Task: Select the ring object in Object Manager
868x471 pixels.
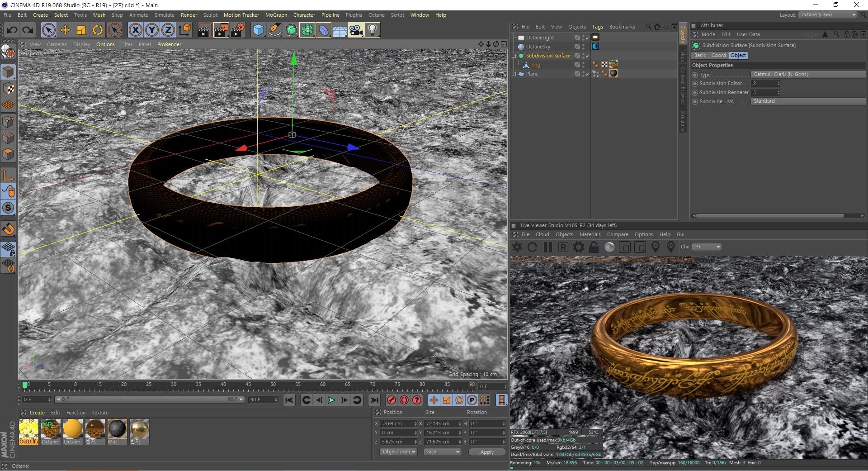Action: coord(536,65)
